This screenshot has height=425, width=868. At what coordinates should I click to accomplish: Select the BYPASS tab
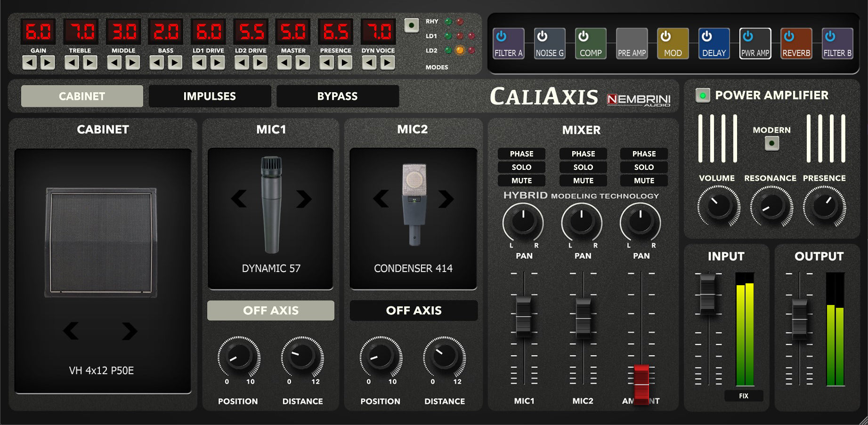pos(337,96)
